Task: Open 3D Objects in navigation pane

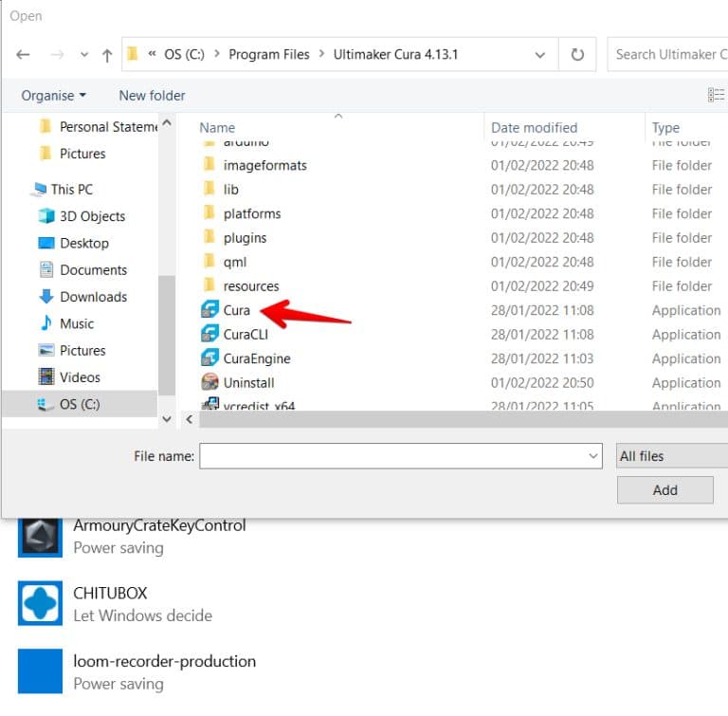Action: point(82,216)
